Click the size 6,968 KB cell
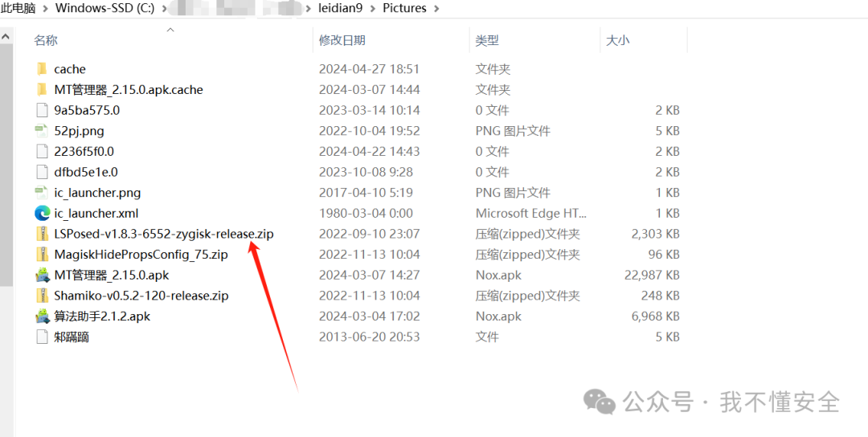 click(x=656, y=317)
